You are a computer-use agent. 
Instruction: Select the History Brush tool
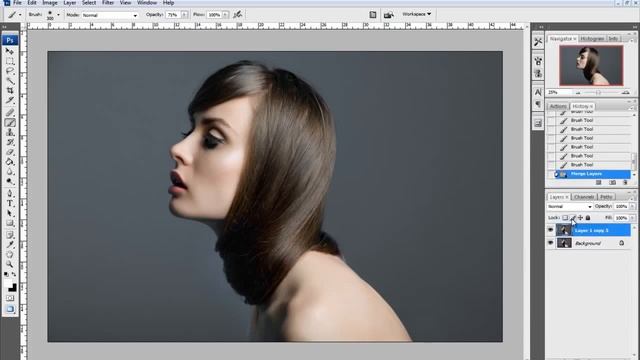(x=10, y=142)
